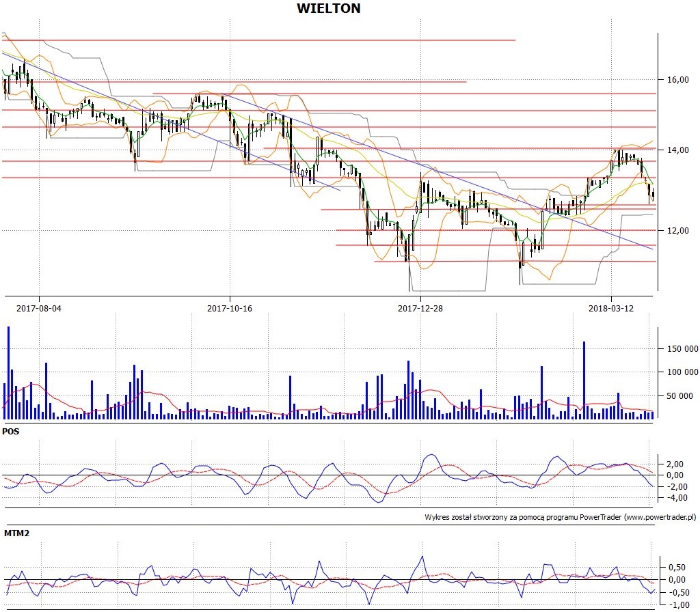
Task: Click the 150 000 volume axis label
Action: (683, 349)
